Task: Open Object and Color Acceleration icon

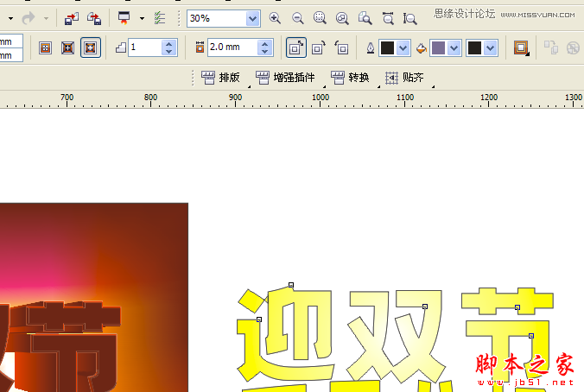Action: tap(522, 47)
